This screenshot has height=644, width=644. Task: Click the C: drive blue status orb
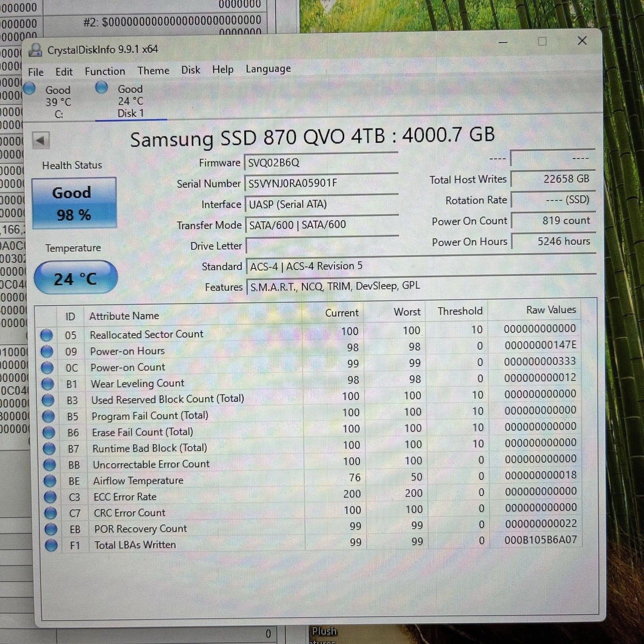(x=29, y=89)
